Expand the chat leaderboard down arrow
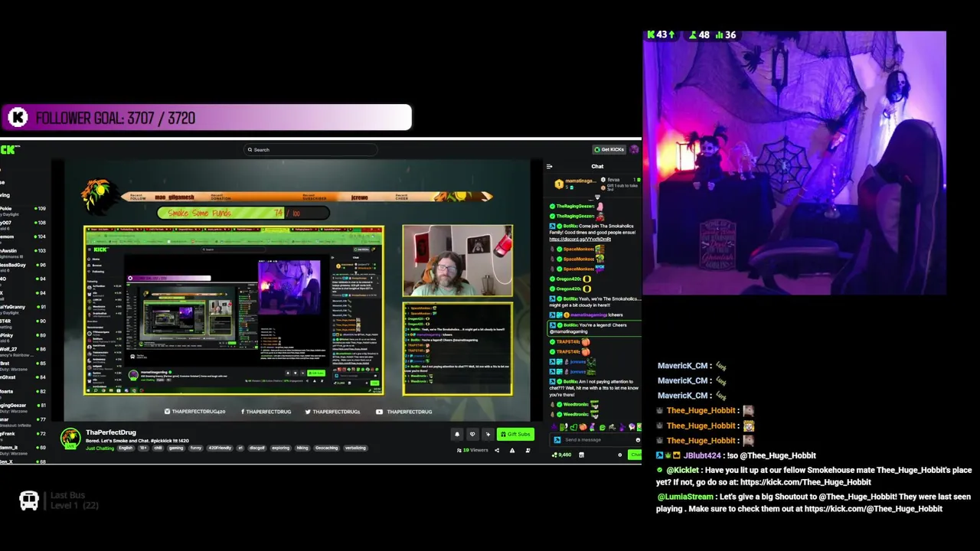980x551 pixels. point(597,197)
